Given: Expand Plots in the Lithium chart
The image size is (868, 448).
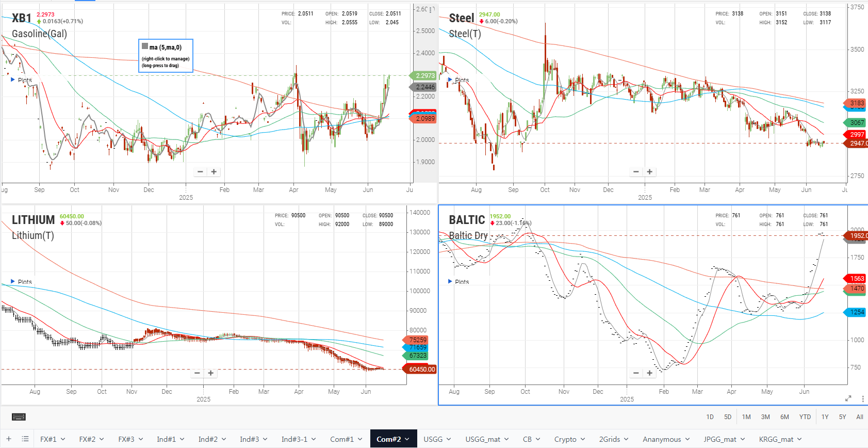Looking at the screenshot, I should [x=13, y=282].
